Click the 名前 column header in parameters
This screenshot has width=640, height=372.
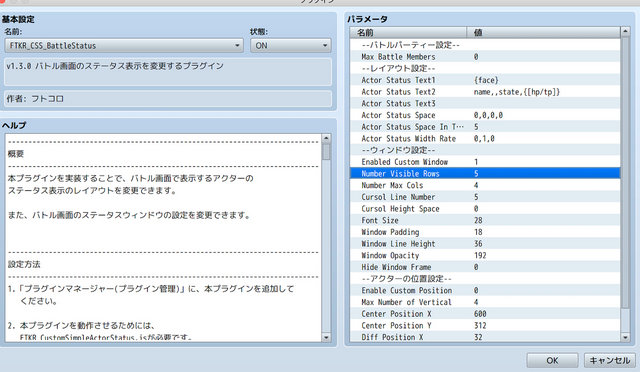click(408, 32)
